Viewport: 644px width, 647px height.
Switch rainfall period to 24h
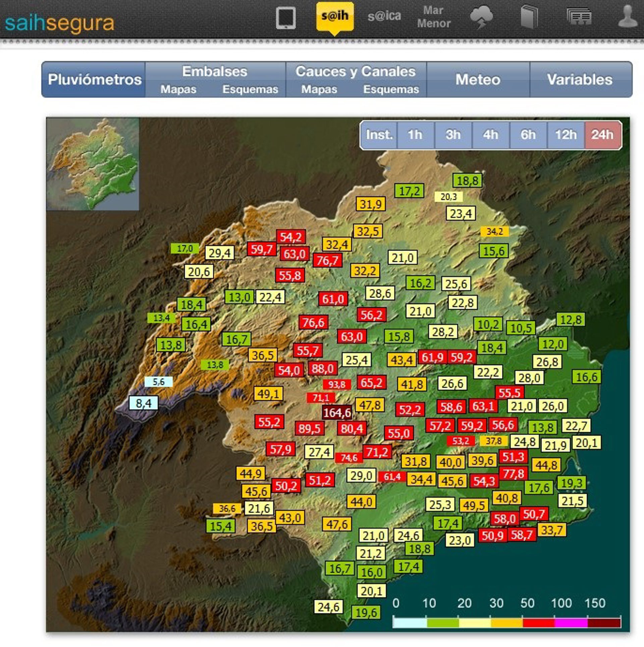coord(602,135)
